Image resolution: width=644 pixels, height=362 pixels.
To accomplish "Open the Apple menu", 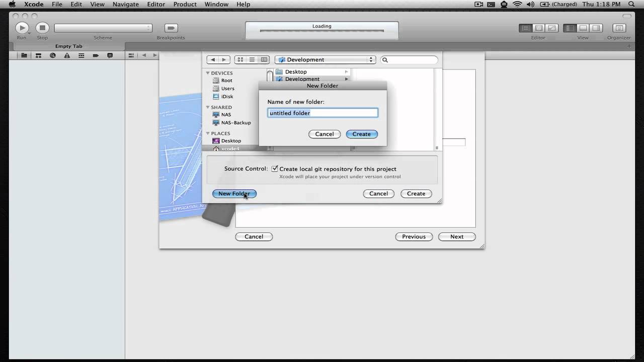I will pyautogui.click(x=12, y=4).
